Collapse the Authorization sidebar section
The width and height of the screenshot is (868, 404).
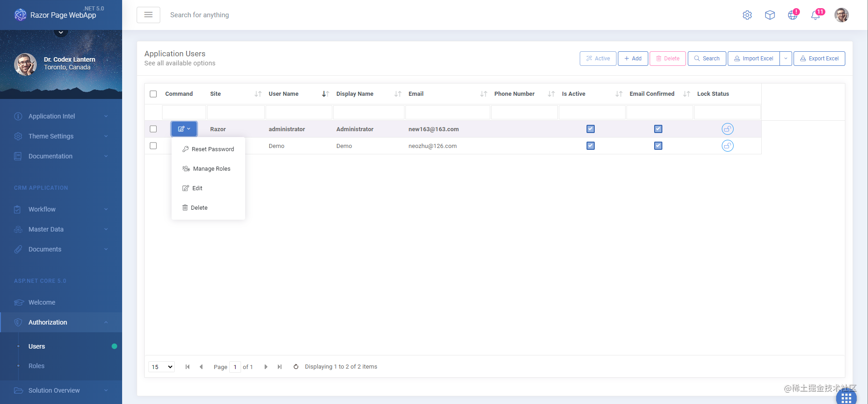pyautogui.click(x=61, y=322)
